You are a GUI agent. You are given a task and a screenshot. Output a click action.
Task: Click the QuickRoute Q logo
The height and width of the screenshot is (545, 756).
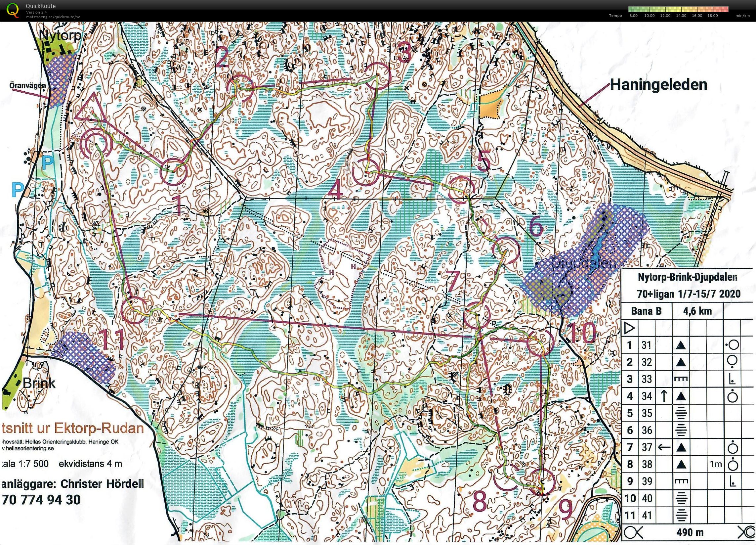(13, 9)
